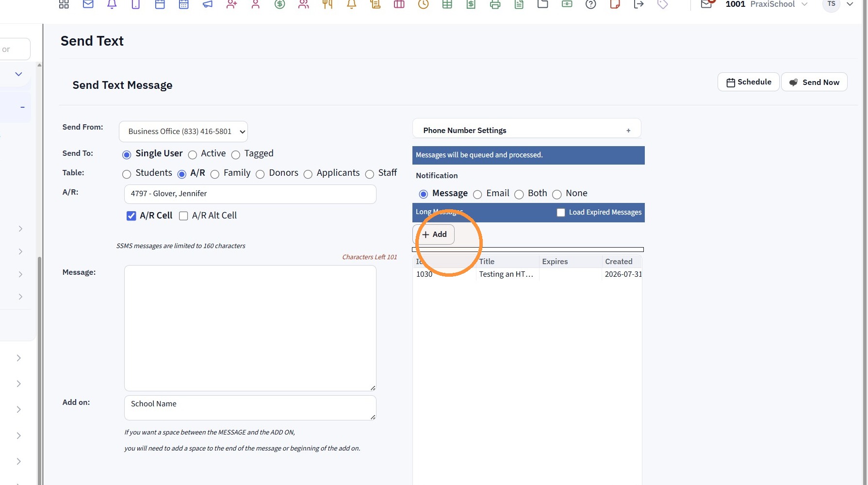Viewport: 868px width, 485px height.
Task: Select the Active send-to option
Action: [193, 155]
